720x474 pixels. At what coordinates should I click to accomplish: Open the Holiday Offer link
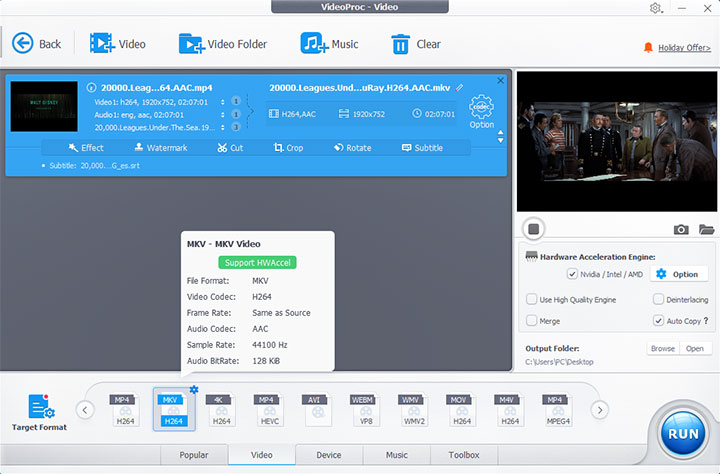[684, 48]
